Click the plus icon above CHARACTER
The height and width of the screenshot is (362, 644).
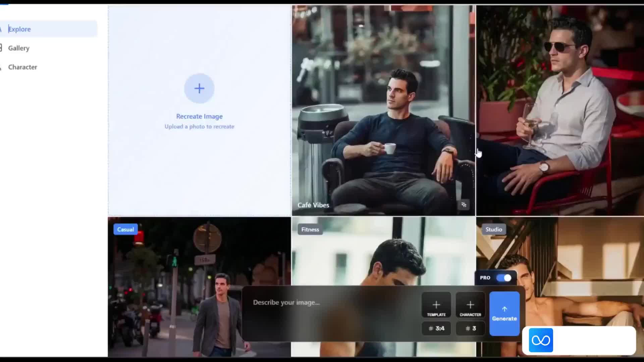coord(470,305)
